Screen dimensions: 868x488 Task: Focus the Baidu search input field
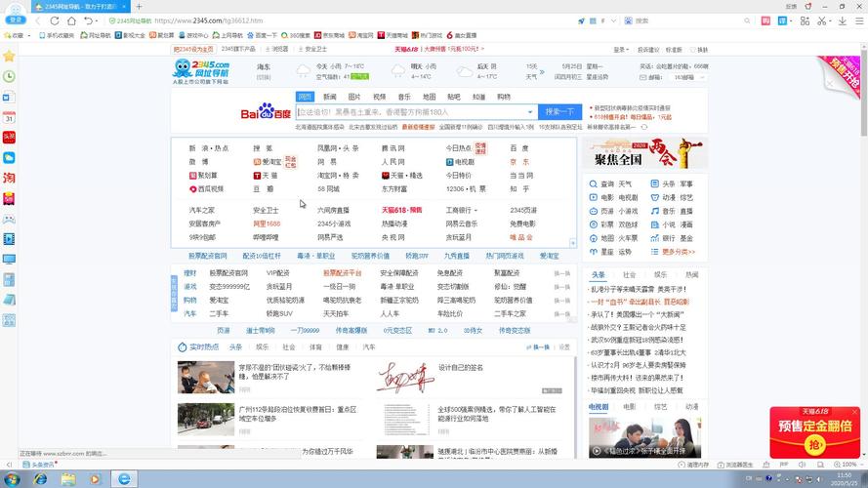(410, 112)
